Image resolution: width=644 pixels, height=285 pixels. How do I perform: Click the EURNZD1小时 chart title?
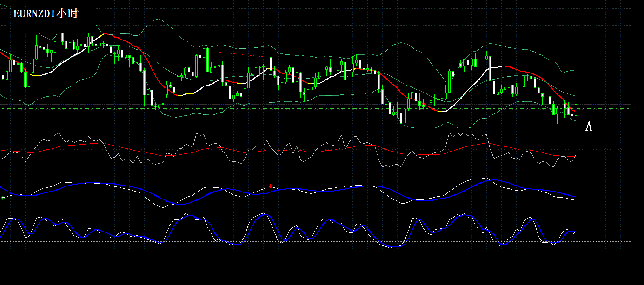click(x=46, y=14)
